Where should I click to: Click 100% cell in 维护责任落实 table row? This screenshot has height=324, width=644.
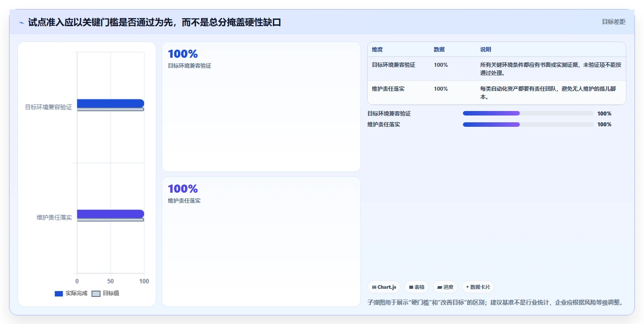point(441,89)
